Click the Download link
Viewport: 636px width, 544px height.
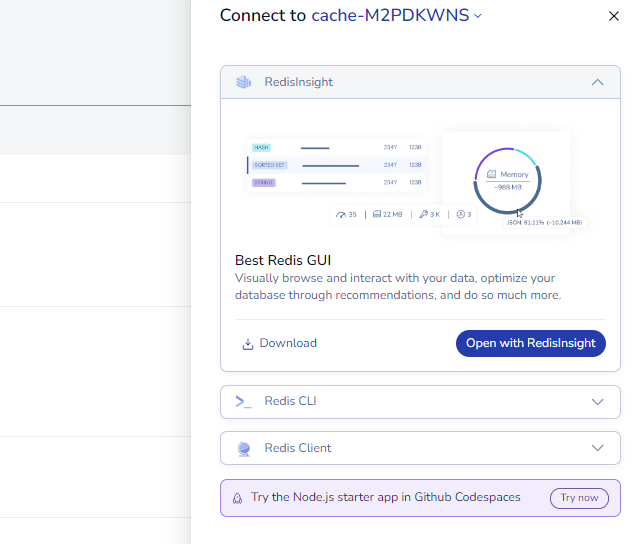279,343
